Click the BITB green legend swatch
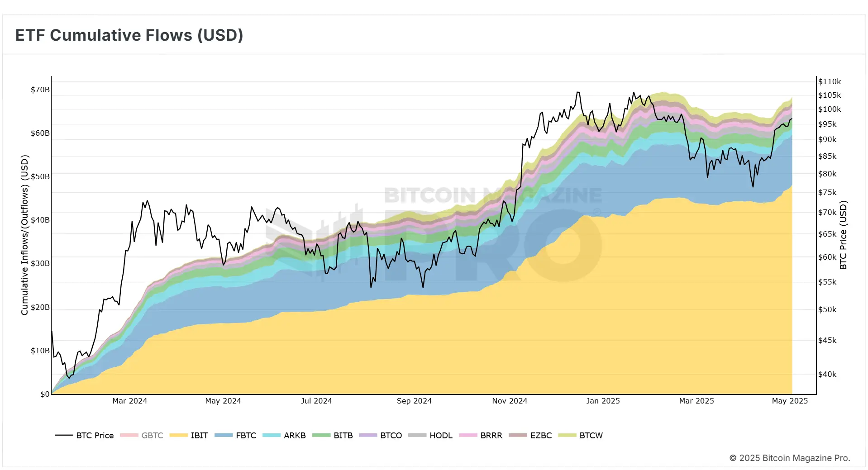Screen dimensions: 868x470 pyautogui.click(x=321, y=435)
